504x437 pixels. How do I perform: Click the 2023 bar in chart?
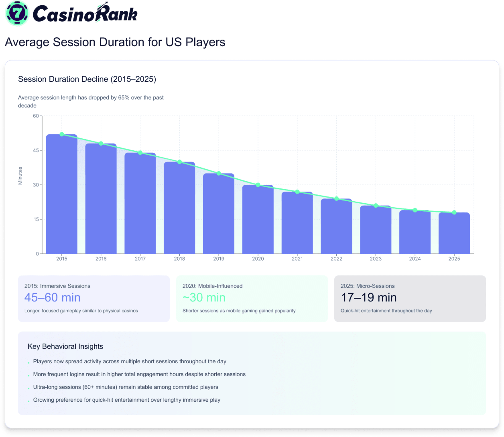point(376,230)
